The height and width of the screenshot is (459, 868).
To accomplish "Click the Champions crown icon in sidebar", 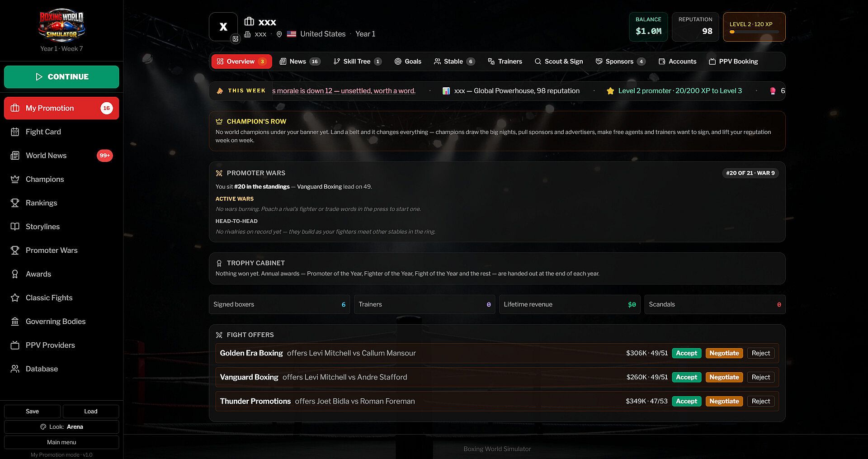I will click(x=15, y=180).
